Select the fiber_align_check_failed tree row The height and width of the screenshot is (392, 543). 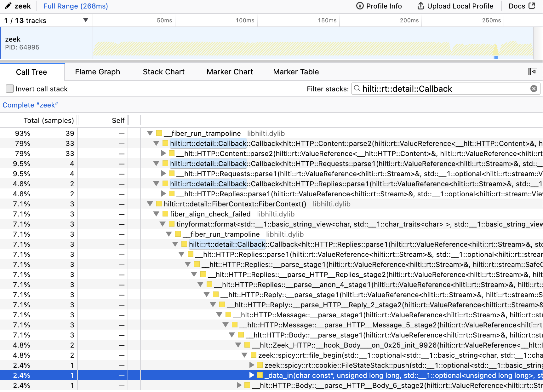click(271, 214)
